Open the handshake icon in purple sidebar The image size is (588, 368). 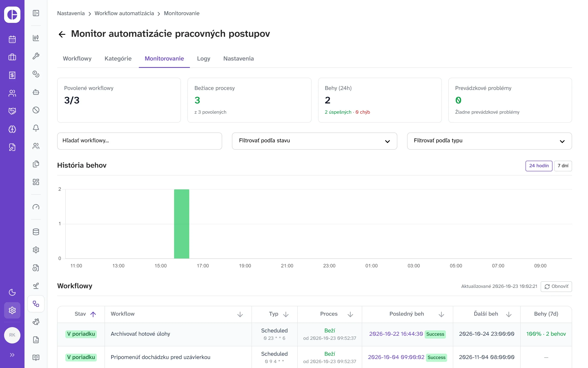(x=12, y=111)
